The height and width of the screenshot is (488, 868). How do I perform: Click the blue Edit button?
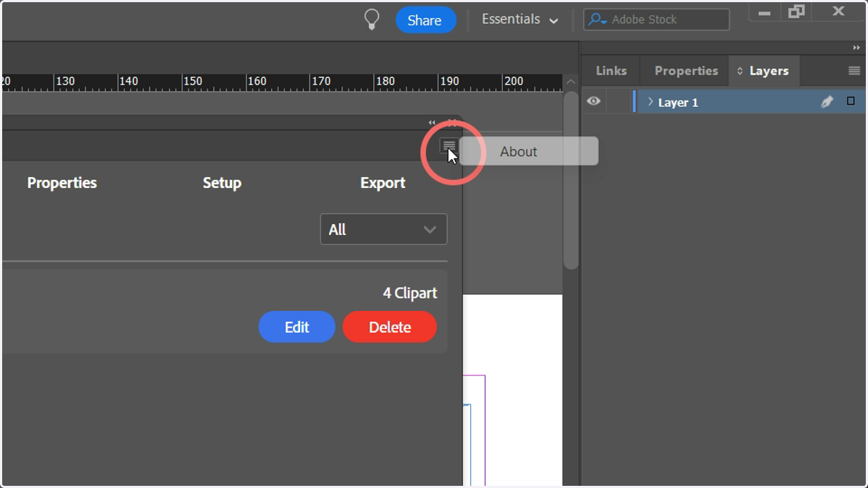[x=297, y=327]
